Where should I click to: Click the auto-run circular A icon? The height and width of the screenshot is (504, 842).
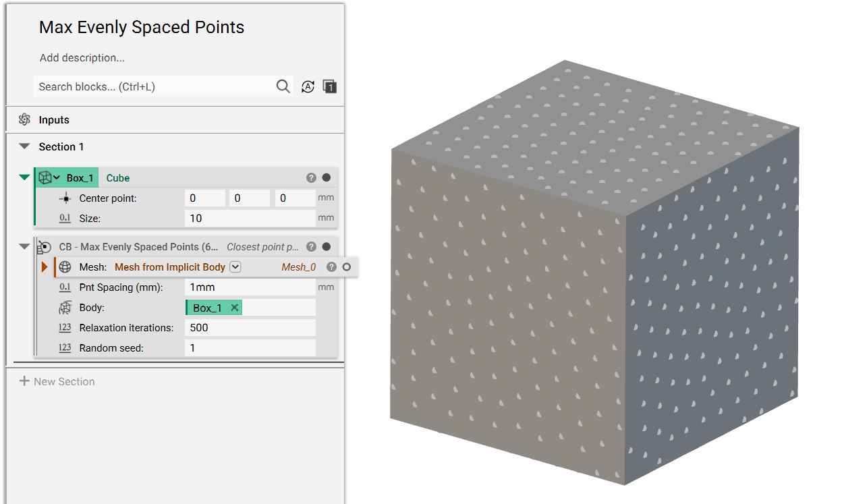308,86
